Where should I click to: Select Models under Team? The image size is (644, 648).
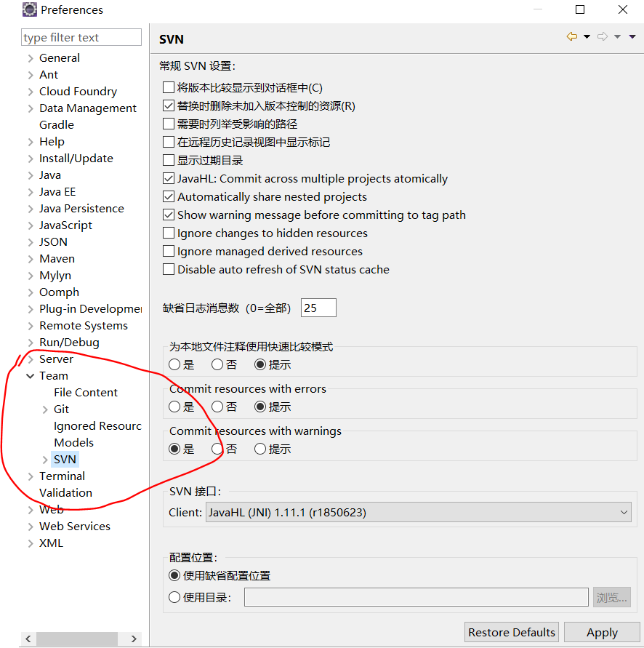pyautogui.click(x=73, y=443)
